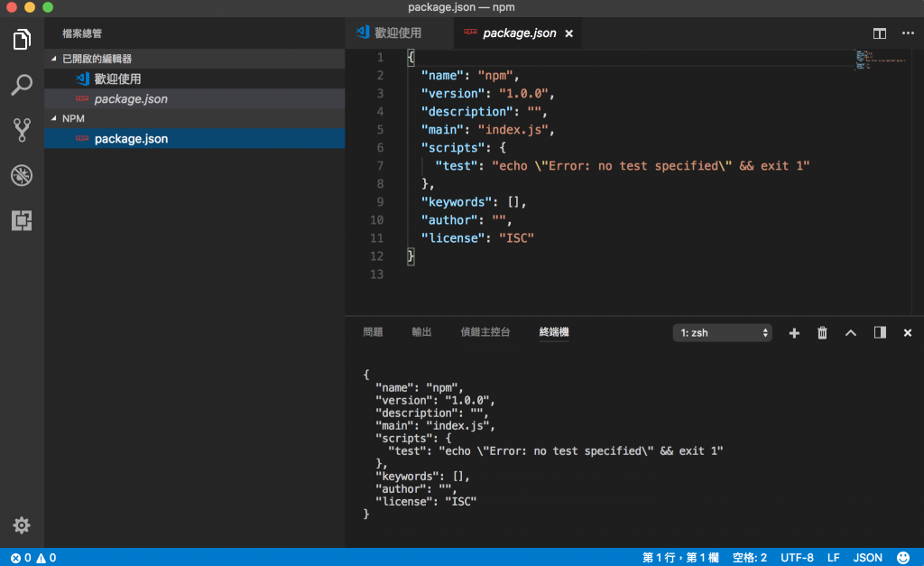Move the panel with the layout icon
The width and height of the screenshot is (924, 566).
tap(880, 332)
